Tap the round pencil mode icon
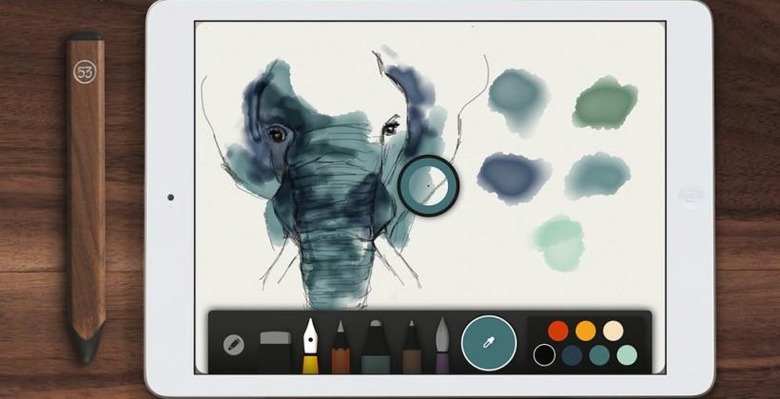Screen dimensions: 780x399 tap(234, 344)
